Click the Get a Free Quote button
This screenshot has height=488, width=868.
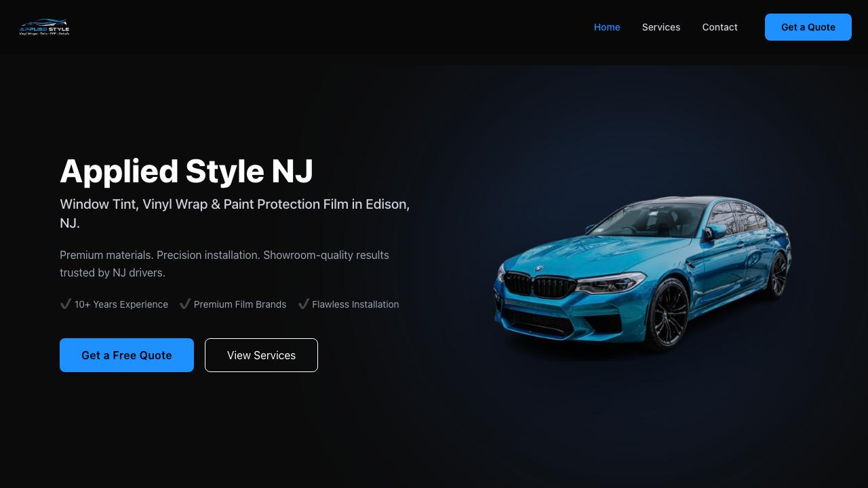[127, 355]
